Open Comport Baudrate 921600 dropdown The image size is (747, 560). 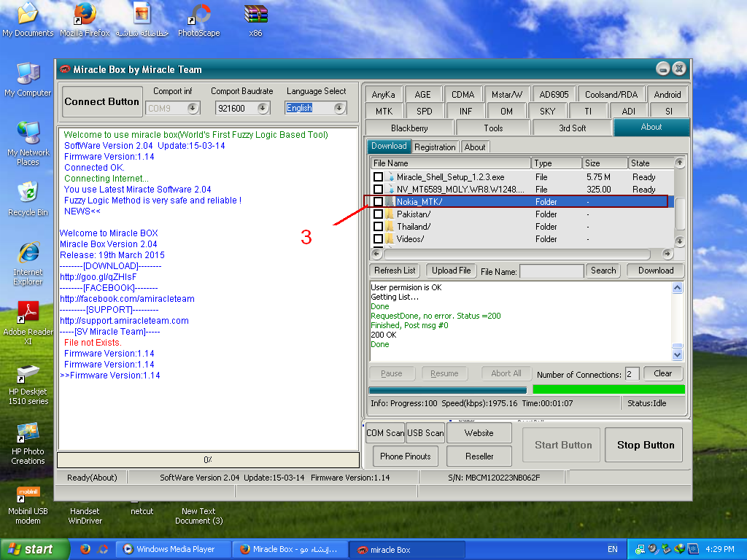[263, 108]
